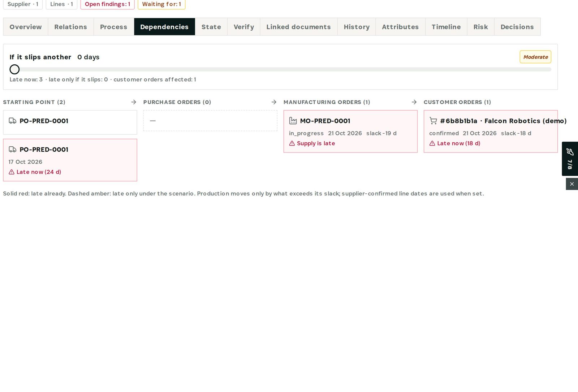
Task: Select the Dependencies tab
Action: coord(164,27)
